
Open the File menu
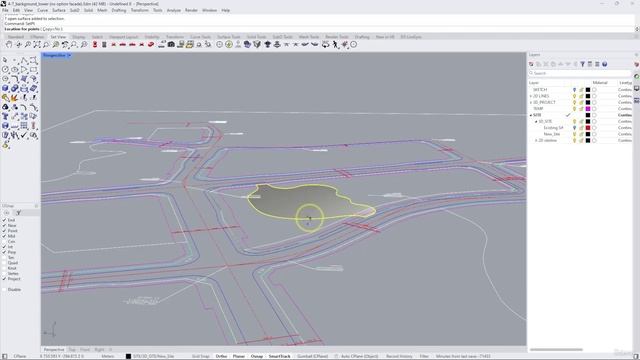tap(5, 10)
